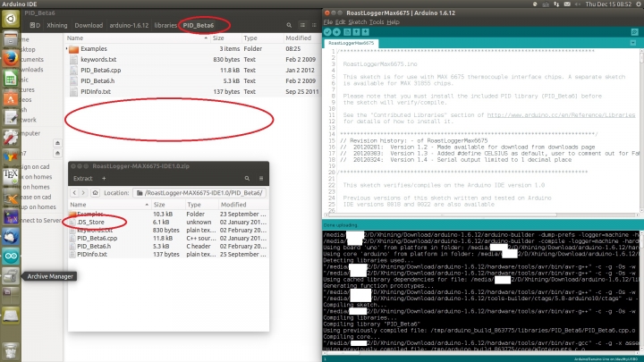Open Arduino Tools menu
The height and width of the screenshot is (362, 644).
[x=377, y=22]
